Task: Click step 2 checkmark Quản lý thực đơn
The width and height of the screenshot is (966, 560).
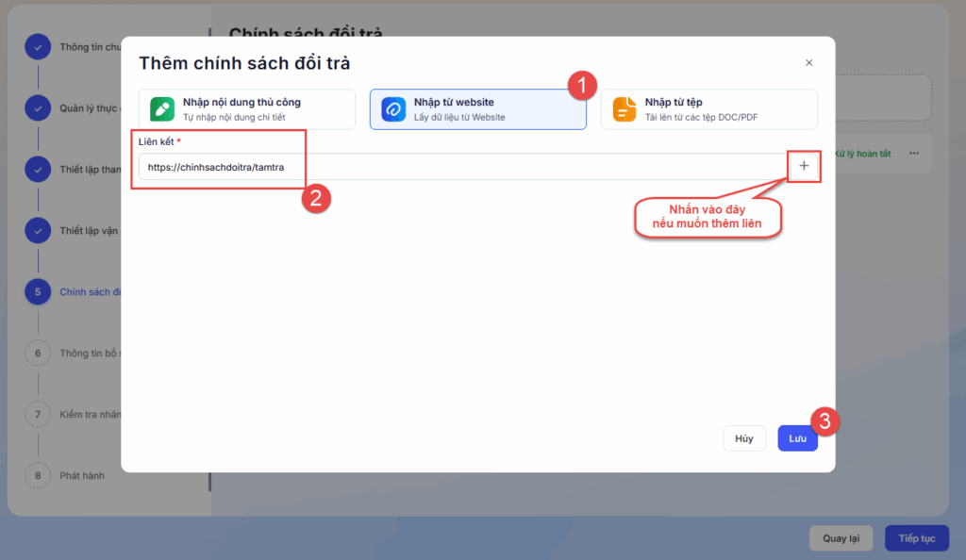Action: [38, 107]
